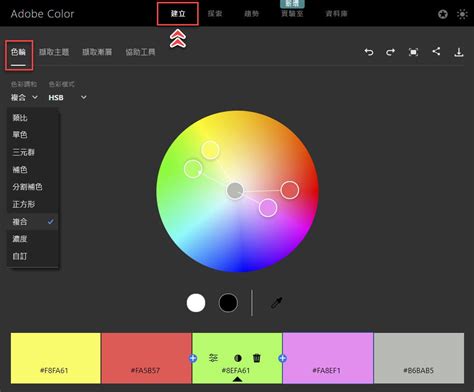The image size is (474, 392).
Task: Click the Adobe Color logo
Action: [42, 14]
